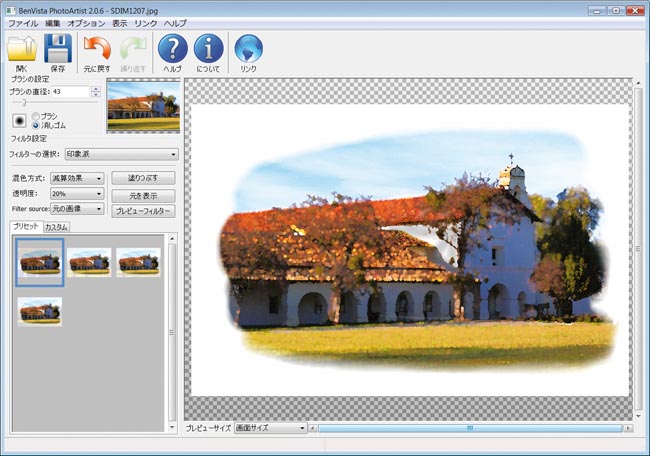
Task: Show the について info icon dialog
Action: point(209,49)
